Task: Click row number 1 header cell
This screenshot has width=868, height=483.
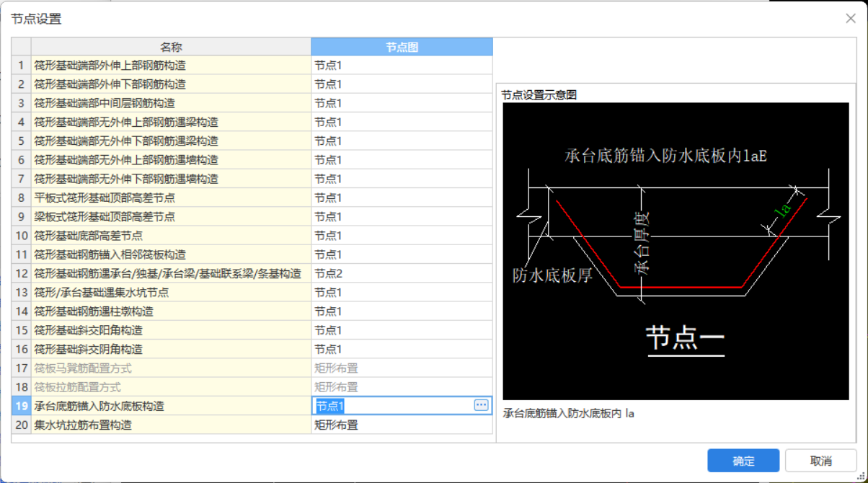Action: pos(21,65)
